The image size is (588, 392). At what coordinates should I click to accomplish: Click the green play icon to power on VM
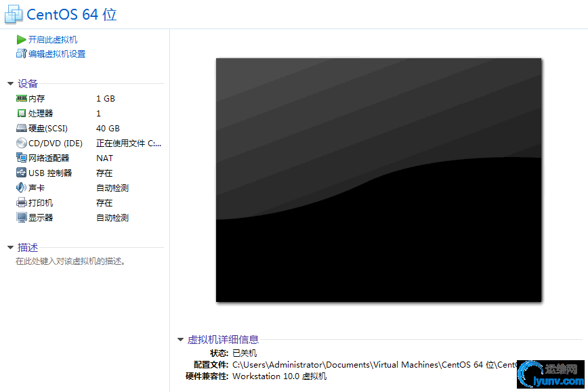click(x=22, y=40)
